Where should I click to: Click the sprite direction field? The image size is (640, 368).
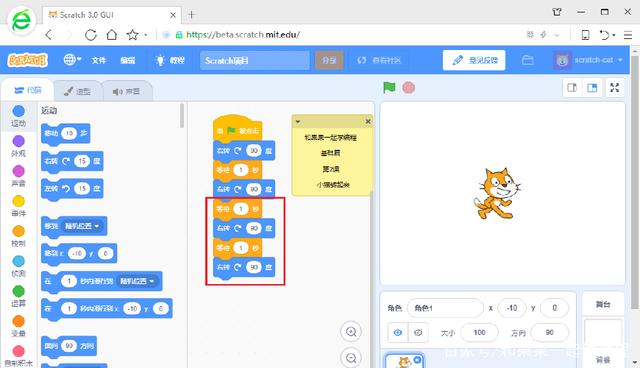(549, 333)
